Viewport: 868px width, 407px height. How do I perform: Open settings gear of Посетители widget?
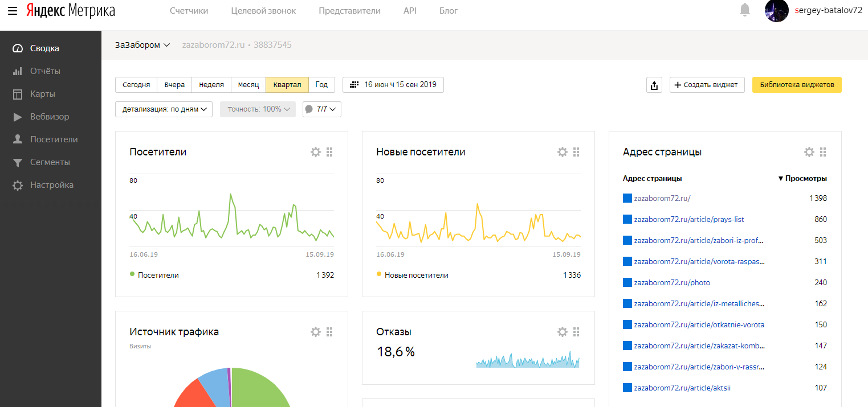[x=316, y=152]
